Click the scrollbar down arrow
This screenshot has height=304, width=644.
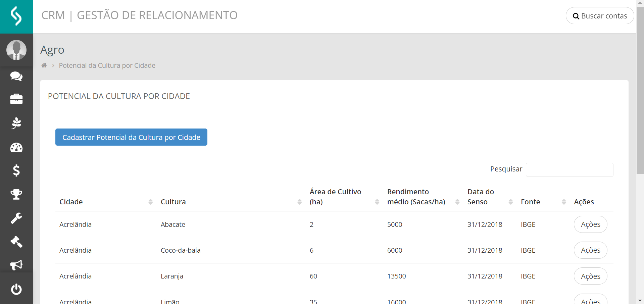(640, 301)
